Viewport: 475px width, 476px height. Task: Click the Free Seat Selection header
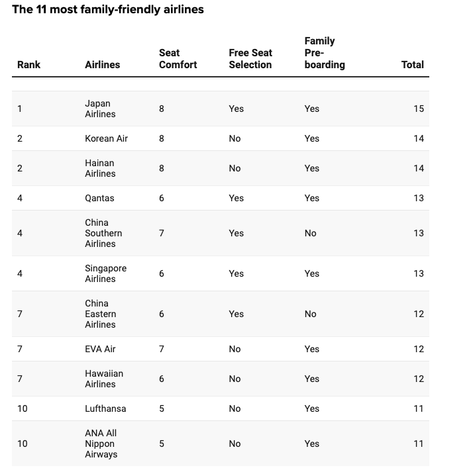click(x=250, y=59)
